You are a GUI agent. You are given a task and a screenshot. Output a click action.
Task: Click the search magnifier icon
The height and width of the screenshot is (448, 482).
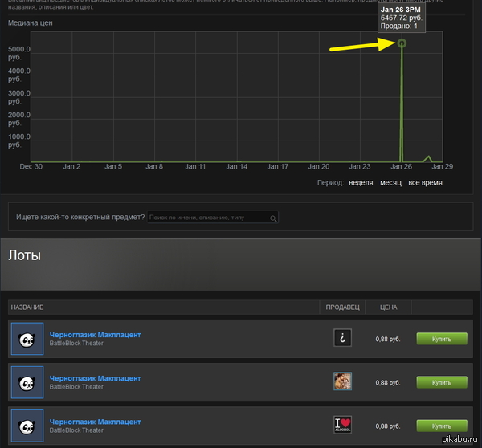click(273, 218)
